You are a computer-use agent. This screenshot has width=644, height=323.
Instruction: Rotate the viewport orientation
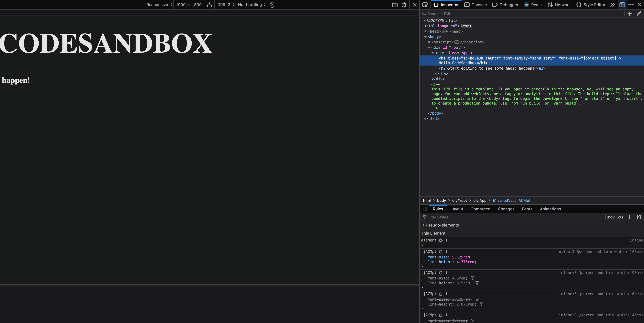209,5
